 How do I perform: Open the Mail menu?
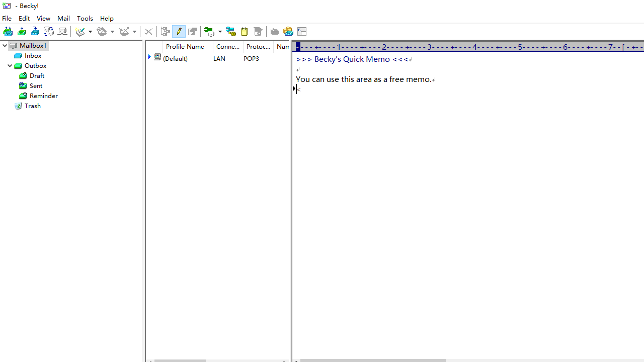[x=63, y=18]
